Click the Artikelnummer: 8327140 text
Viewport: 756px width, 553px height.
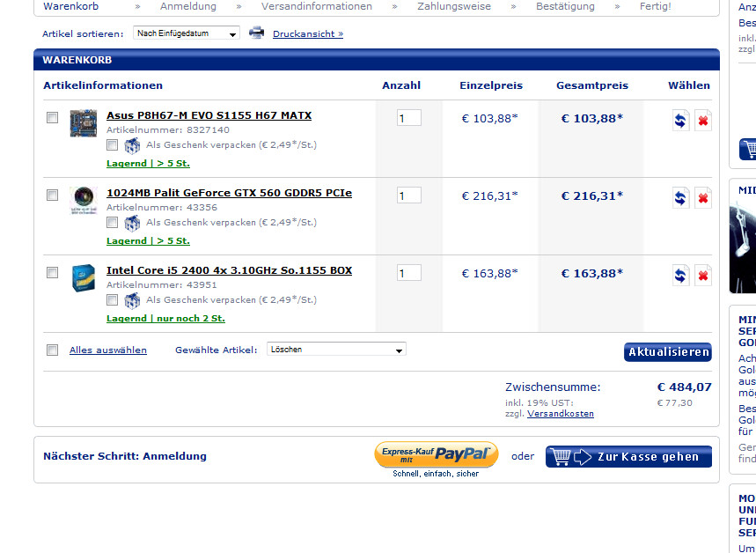(x=168, y=129)
